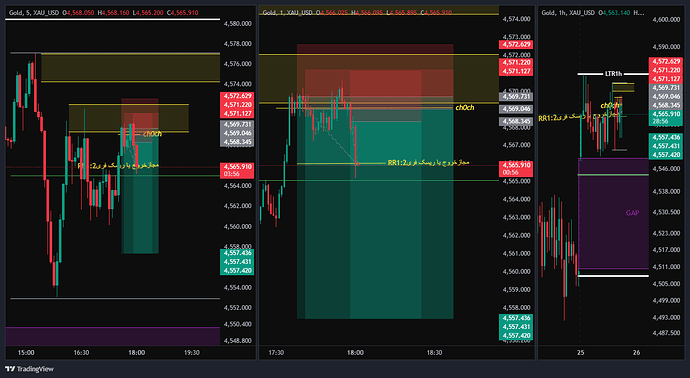Select the ch0ch label on 1-minute chart
Viewport: 690px width, 378px height.
[x=465, y=107]
